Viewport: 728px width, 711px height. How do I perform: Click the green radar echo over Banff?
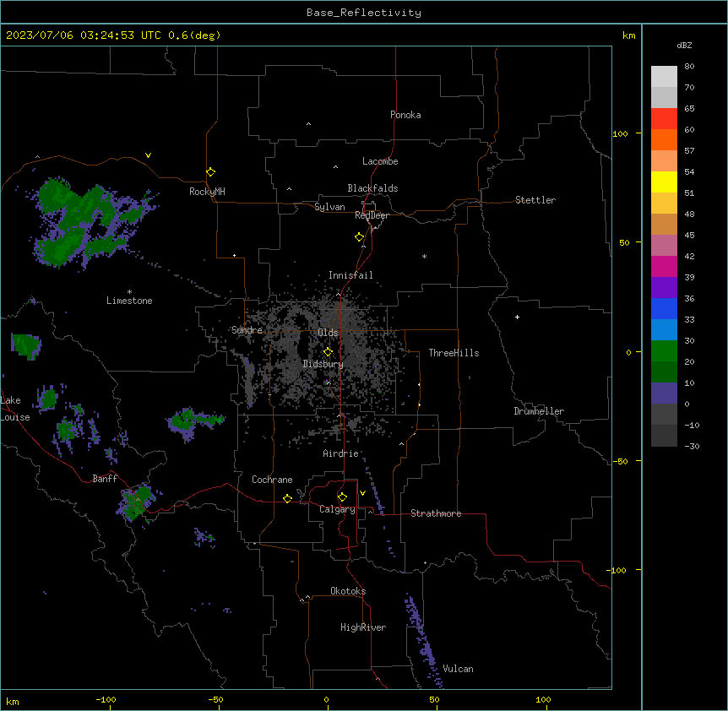(137, 502)
